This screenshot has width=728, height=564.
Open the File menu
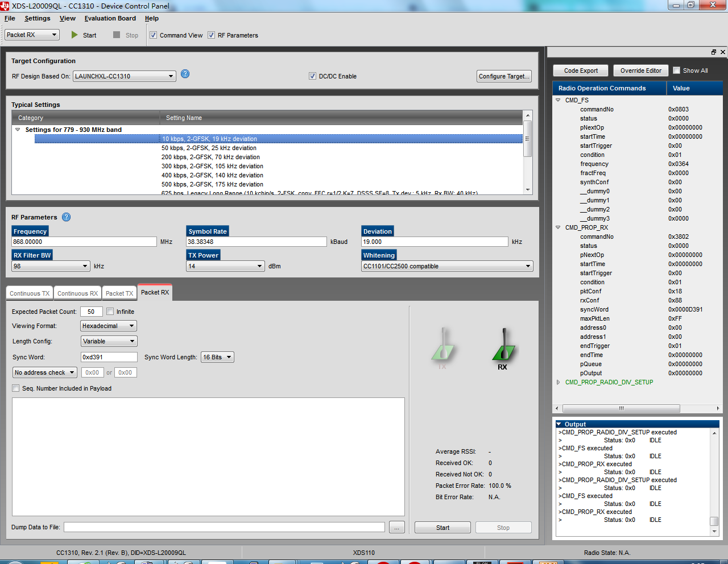click(10, 18)
